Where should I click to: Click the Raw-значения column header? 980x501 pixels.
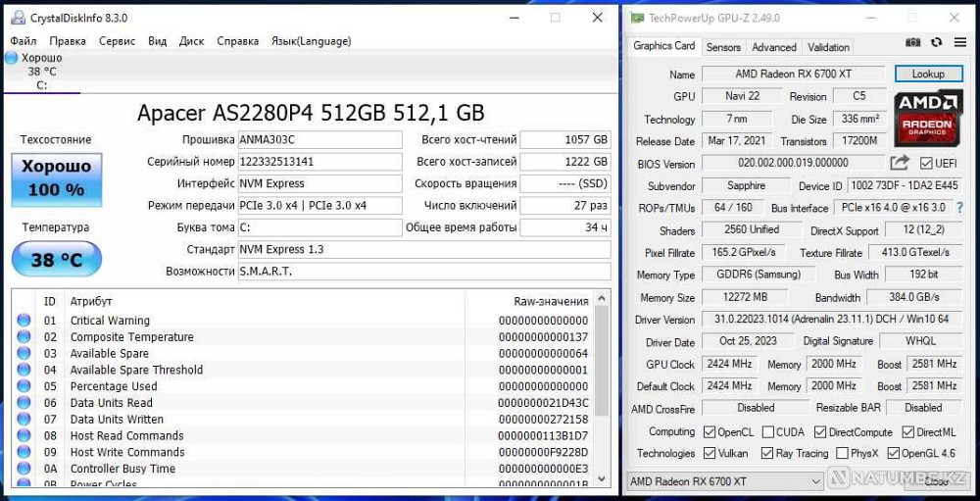(551, 301)
